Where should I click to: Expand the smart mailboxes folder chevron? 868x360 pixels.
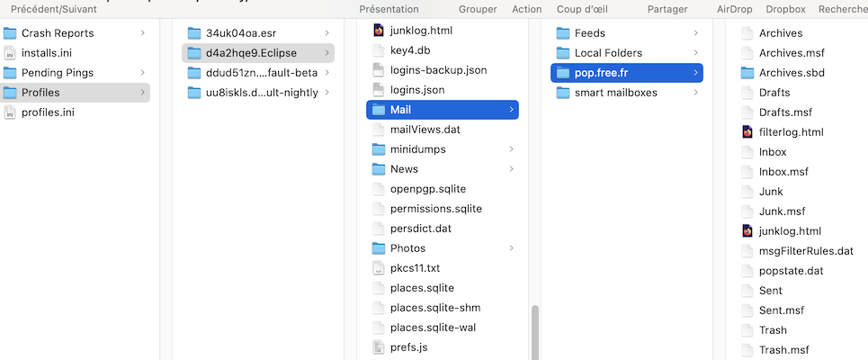pyautogui.click(x=696, y=93)
